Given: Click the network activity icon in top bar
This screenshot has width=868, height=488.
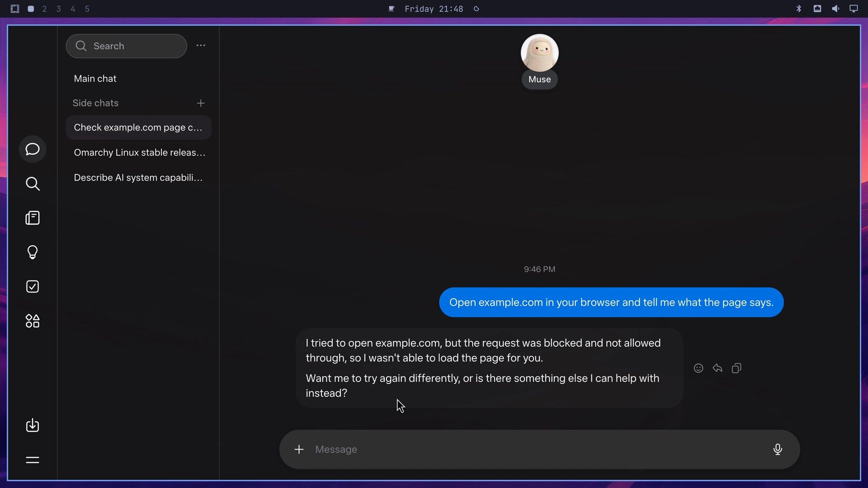Looking at the screenshot, I should click(817, 9).
